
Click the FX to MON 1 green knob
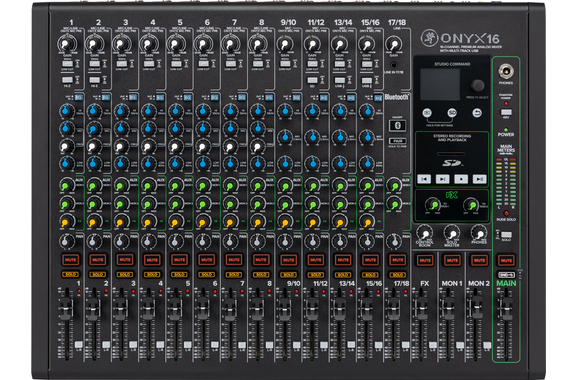[433, 205]
